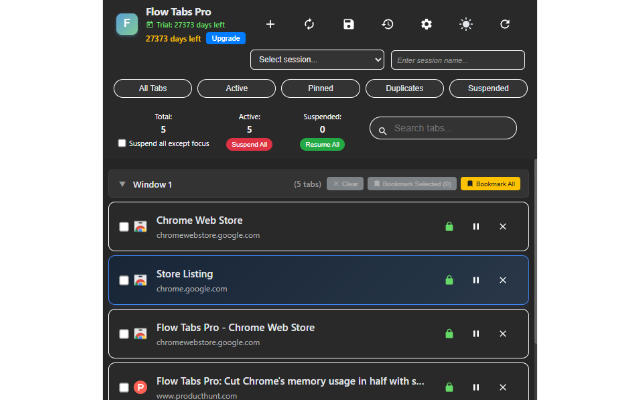This screenshot has width=640, height=400.
Task: Toggle light theme with the sun icon
Action: pos(466,24)
